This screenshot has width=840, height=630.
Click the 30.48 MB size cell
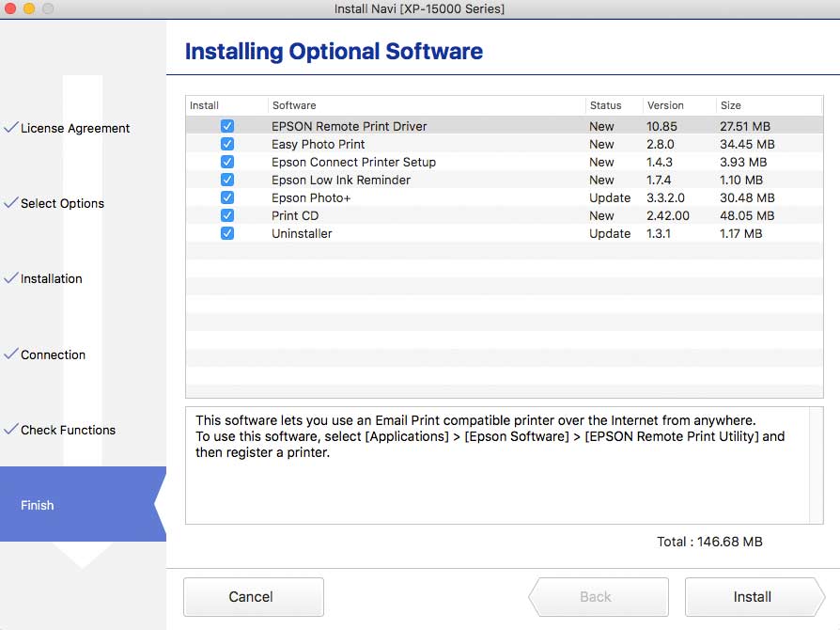747,197
